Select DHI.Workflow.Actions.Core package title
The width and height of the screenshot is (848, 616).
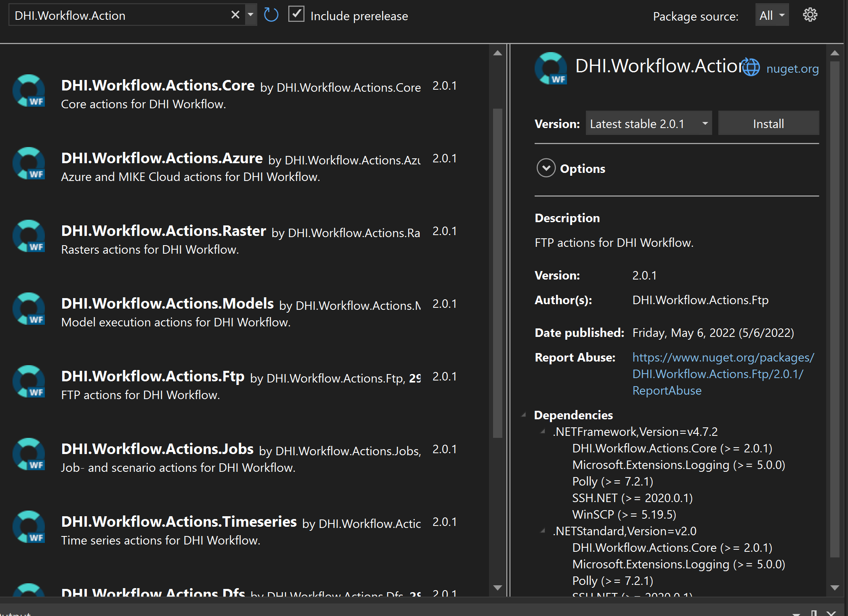(158, 85)
